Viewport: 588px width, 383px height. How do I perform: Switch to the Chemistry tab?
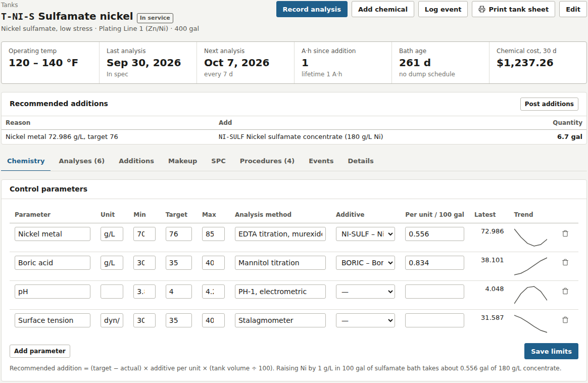pos(26,161)
